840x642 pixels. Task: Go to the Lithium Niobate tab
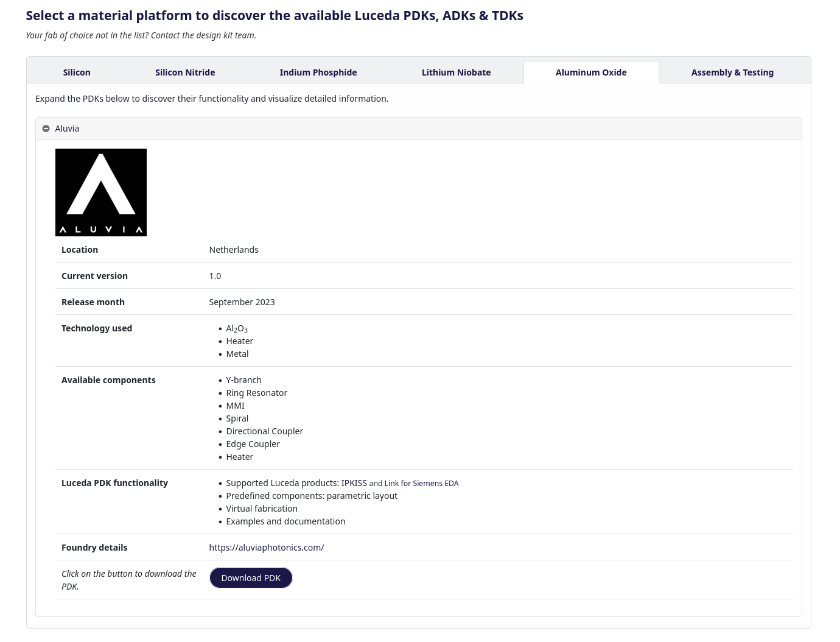(x=456, y=72)
